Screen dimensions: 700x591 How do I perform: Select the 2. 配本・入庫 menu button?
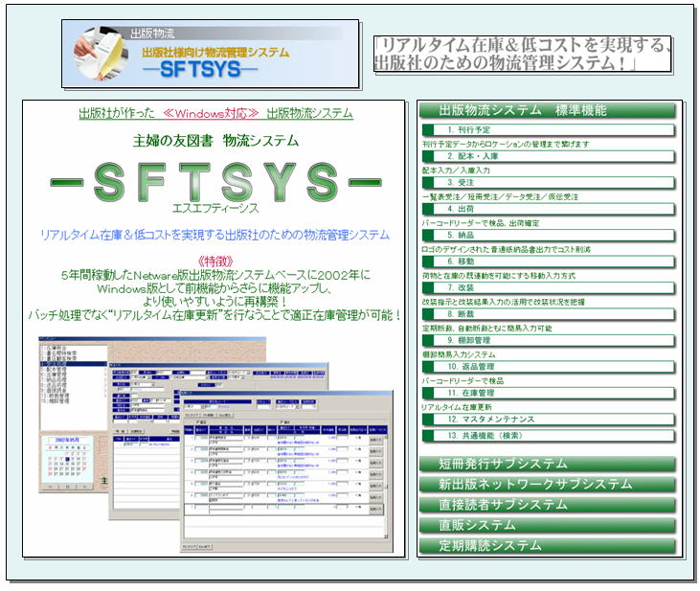pyautogui.click(x=548, y=156)
